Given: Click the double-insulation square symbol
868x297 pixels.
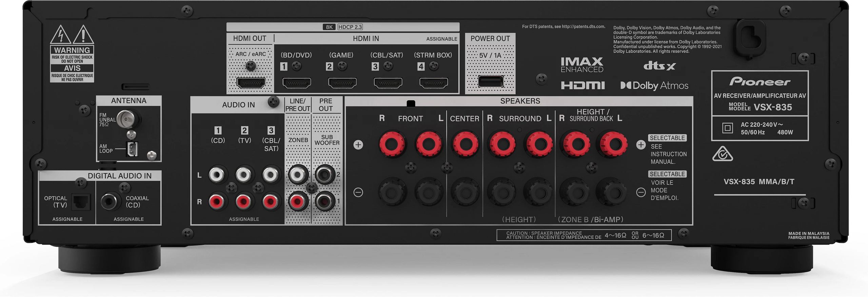Looking at the screenshot, I should [728, 128].
